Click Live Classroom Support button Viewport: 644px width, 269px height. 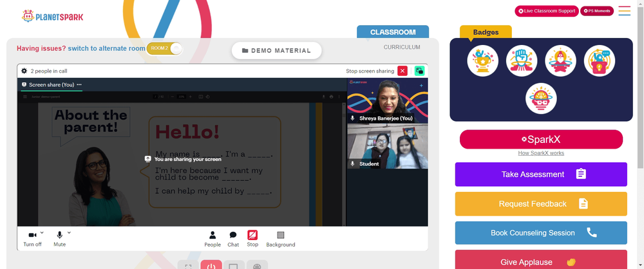547,11
